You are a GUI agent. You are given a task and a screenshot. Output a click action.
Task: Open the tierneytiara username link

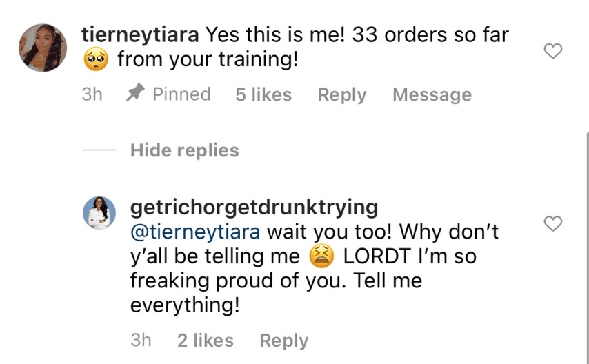[140, 34]
